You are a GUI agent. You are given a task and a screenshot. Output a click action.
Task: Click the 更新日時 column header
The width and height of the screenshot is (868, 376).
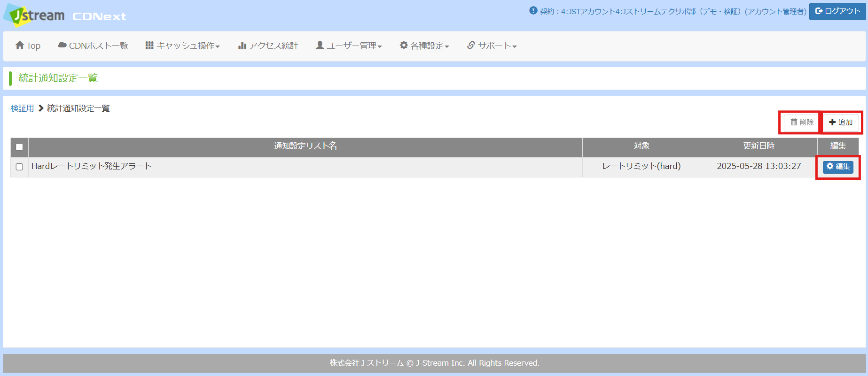(759, 146)
